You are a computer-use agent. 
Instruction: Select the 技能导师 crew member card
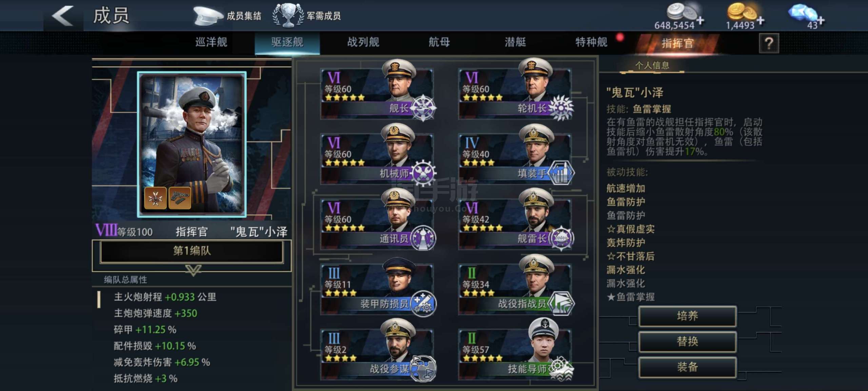pos(515,354)
